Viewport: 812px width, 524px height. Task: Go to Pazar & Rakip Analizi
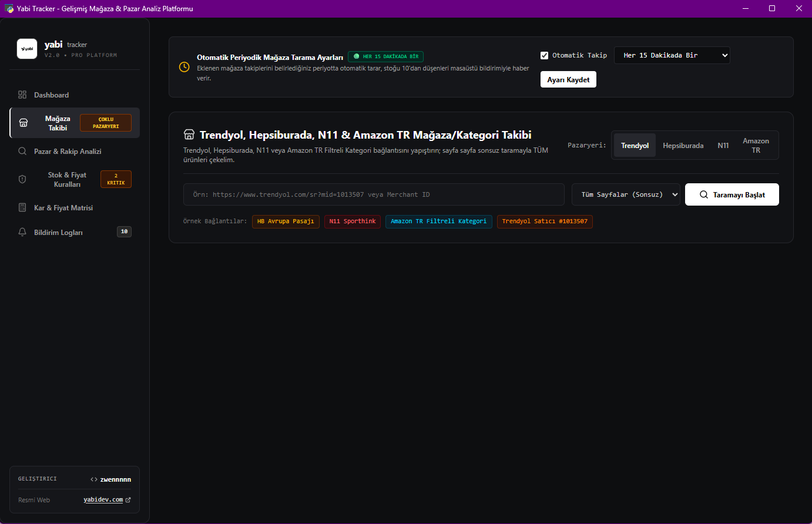pyautogui.click(x=75, y=151)
